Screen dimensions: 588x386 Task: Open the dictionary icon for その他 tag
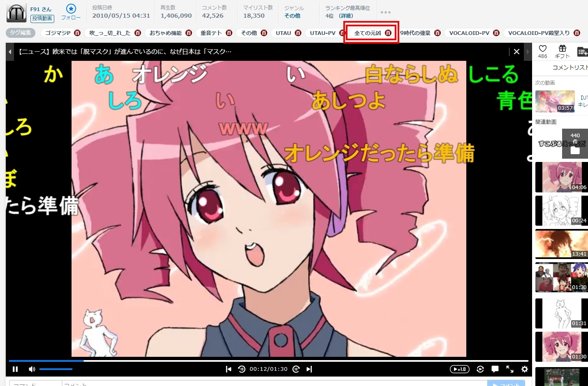click(x=264, y=33)
